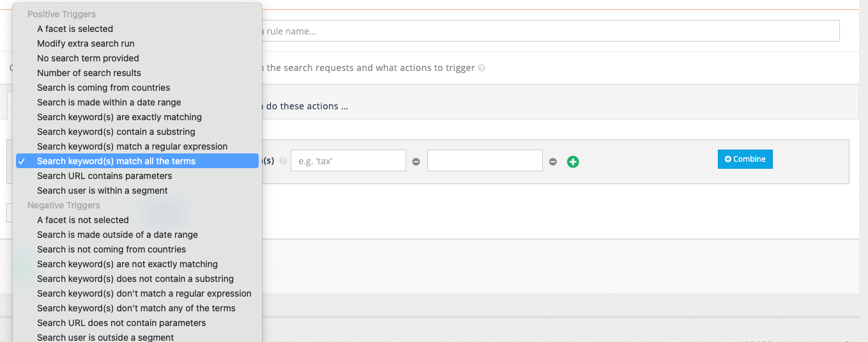
Task: Click the rule name input field
Action: 549,31
